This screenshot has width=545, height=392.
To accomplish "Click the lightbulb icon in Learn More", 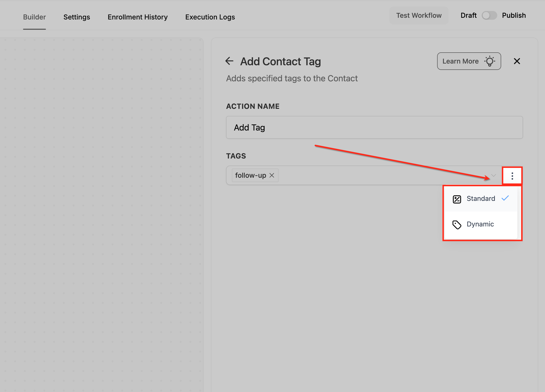I will point(490,61).
